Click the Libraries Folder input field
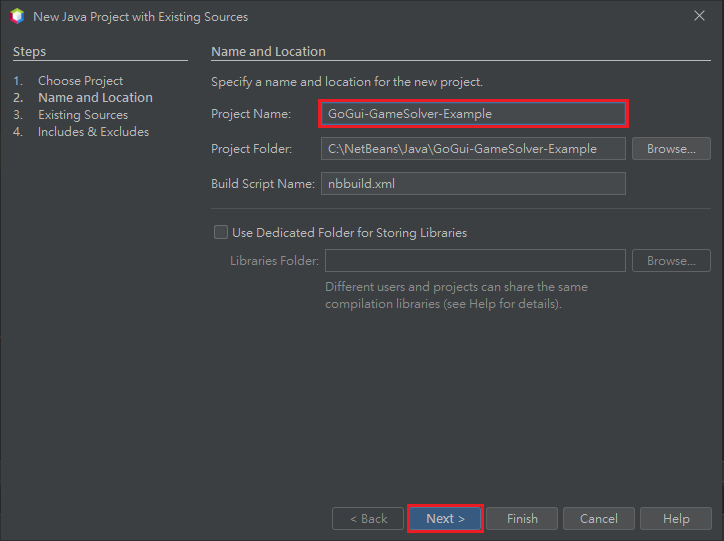 pyautogui.click(x=475, y=261)
